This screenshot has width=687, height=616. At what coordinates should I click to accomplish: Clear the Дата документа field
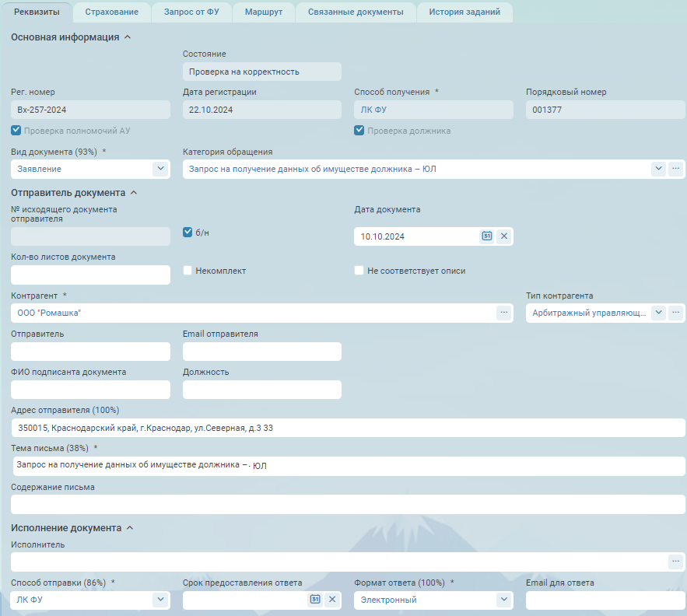tap(504, 236)
